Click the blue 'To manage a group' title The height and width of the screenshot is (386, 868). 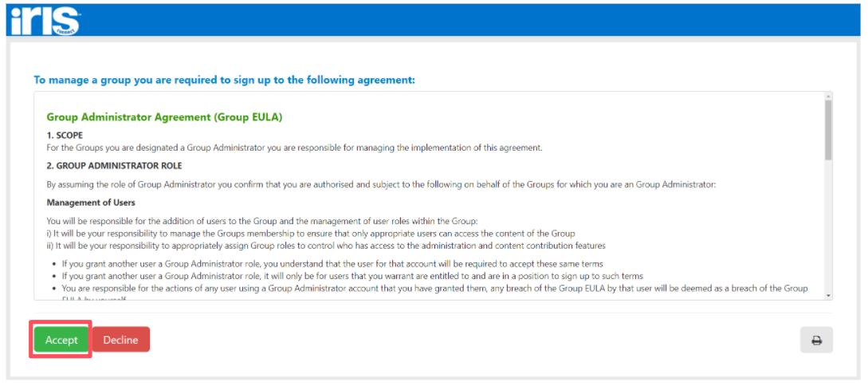pyautogui.click(x=224, y=80)
